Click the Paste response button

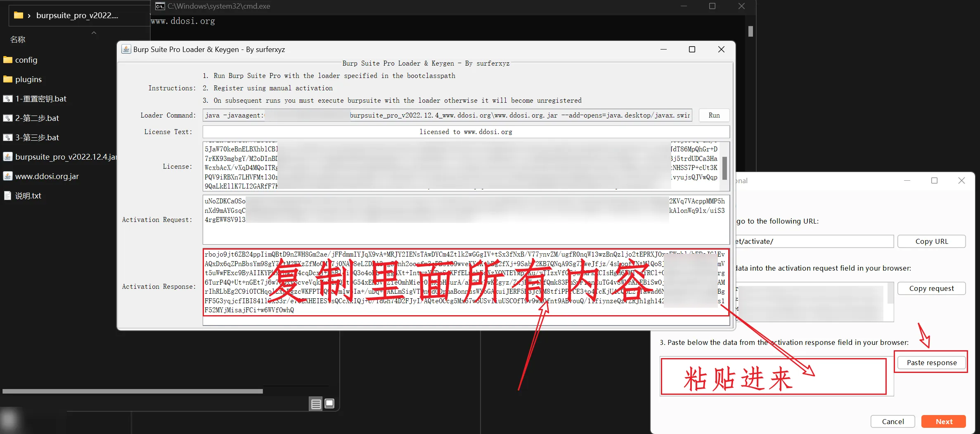[x=931, y=363]
